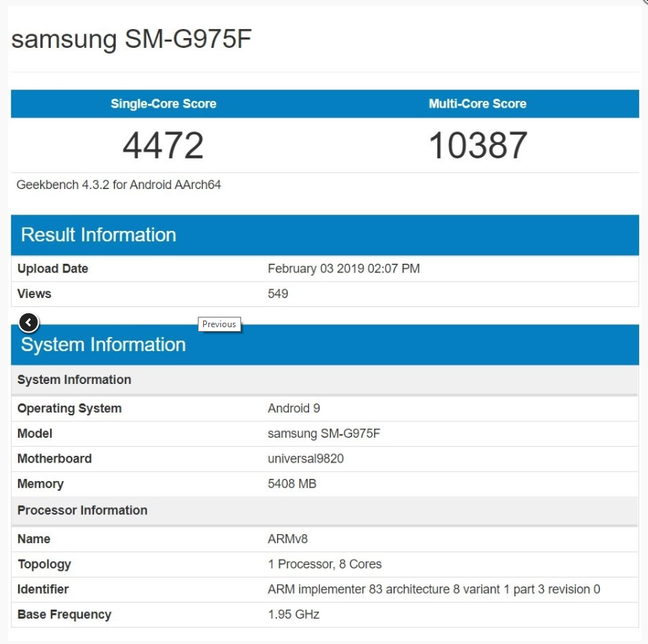This screenshot has width=648, height=644.
Task: Click the Model row label
Action: coord(34,433)
